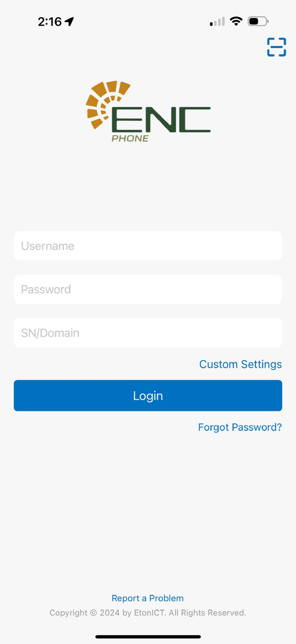
Task: Tap the time display in status bar
Action: point(49,21)
